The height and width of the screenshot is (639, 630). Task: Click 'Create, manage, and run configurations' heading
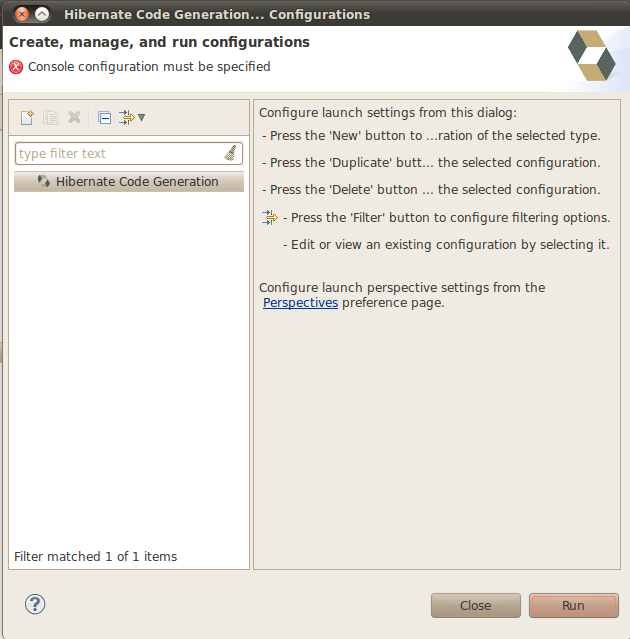[159, 42]
